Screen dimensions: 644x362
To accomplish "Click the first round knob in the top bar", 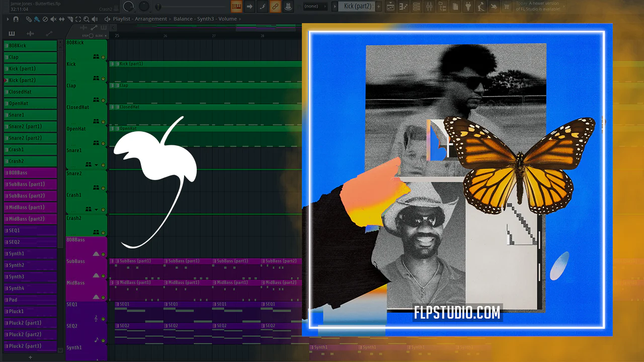I will click(x=129, y=6).
